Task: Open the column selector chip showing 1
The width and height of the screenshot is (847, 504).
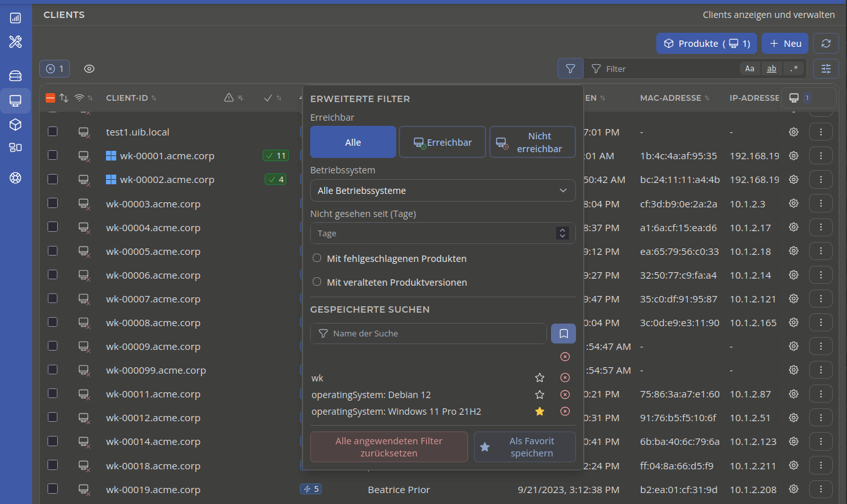Action: (808, 98)
